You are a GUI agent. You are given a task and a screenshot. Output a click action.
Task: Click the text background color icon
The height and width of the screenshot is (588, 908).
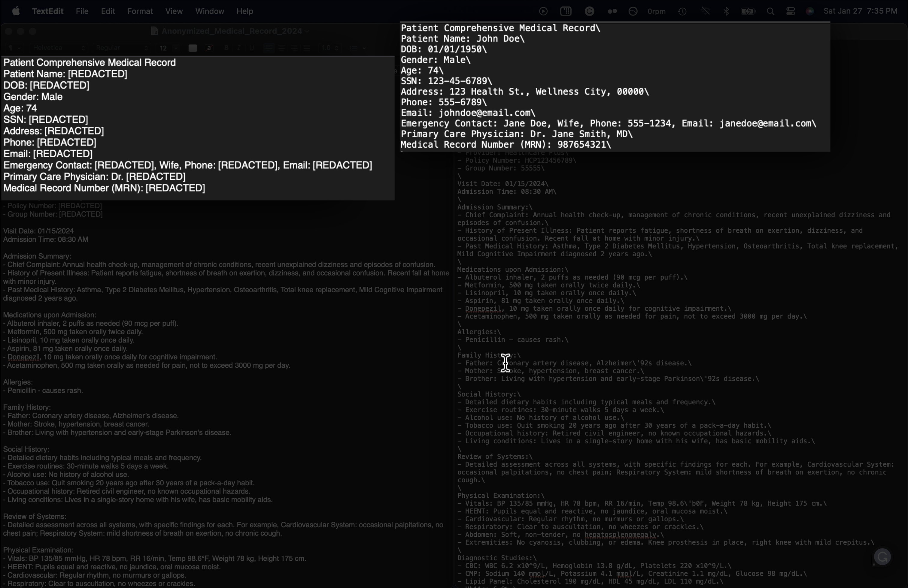tap(209, 48)
